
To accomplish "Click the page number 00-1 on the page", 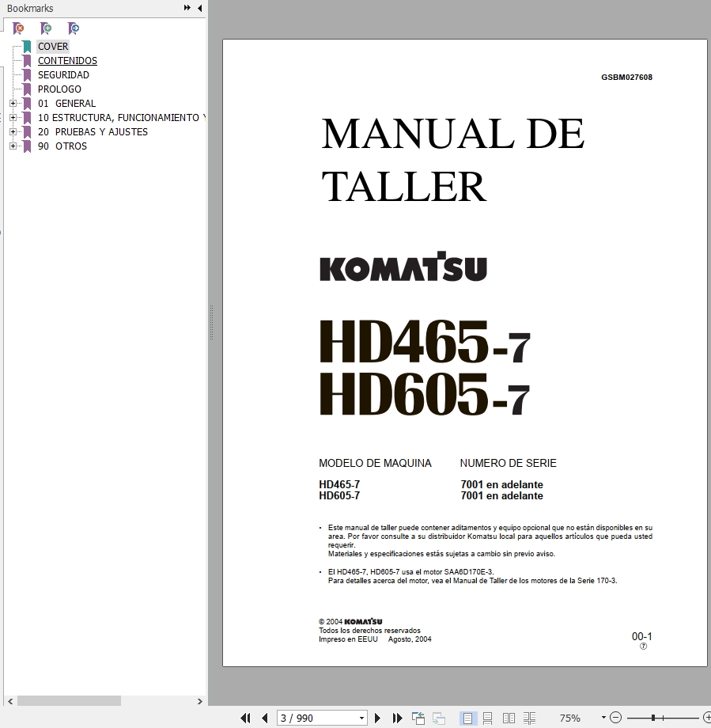I will [642, 636].
